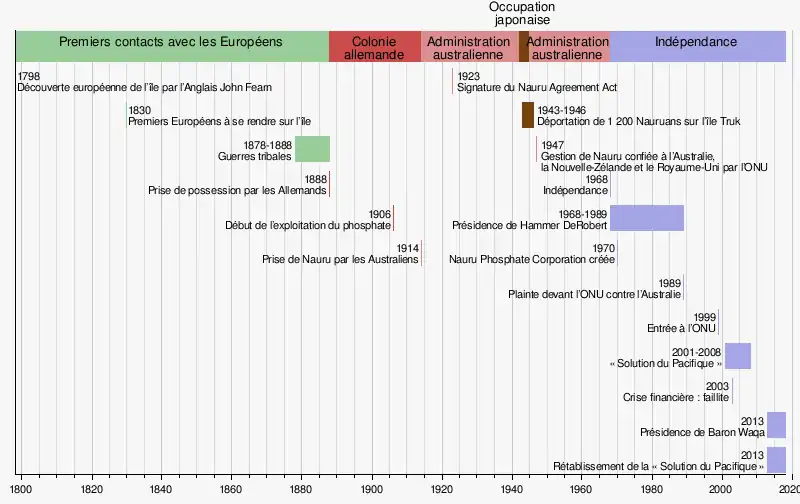Click the 1900 year label on the axis
The height and width of the screenshot is (504, 800).
(372, 489)
